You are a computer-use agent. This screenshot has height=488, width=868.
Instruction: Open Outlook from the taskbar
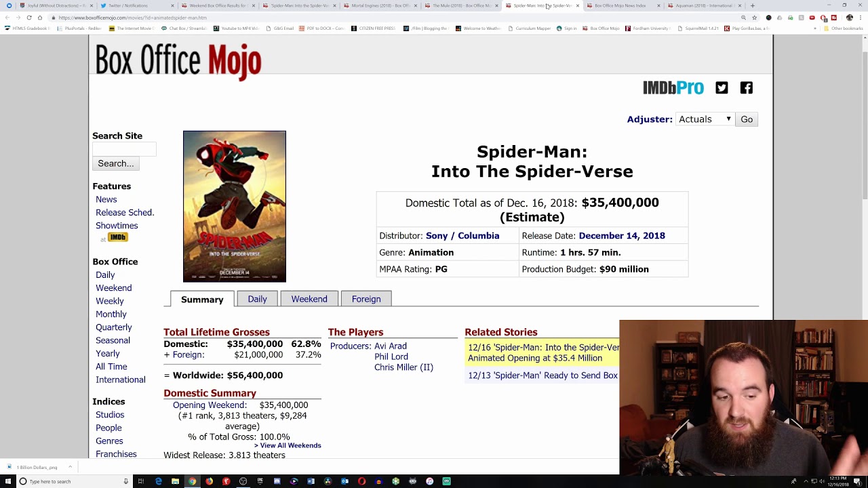point(344,481)
